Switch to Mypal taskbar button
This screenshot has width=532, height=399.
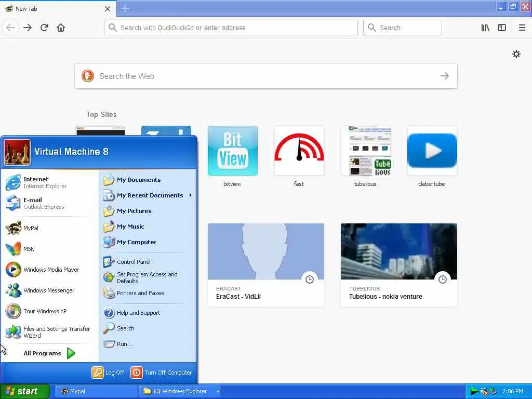tap(96, 391)
